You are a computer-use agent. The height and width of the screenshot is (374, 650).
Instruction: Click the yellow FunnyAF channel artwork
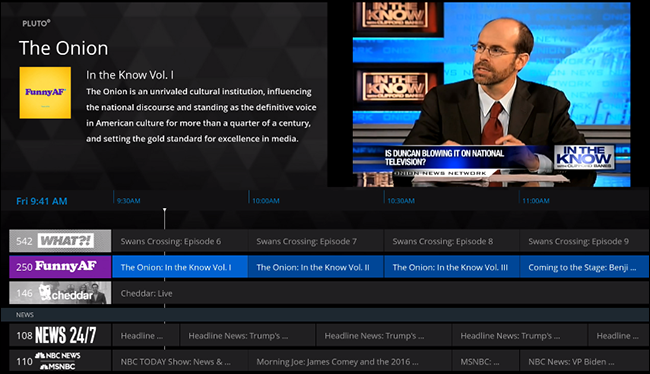(x=45, y=93)
